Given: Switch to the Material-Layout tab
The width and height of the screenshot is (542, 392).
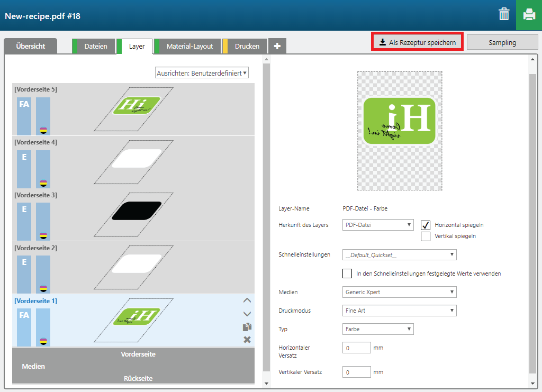Looking at the screenshot, I should pos(189,47).
